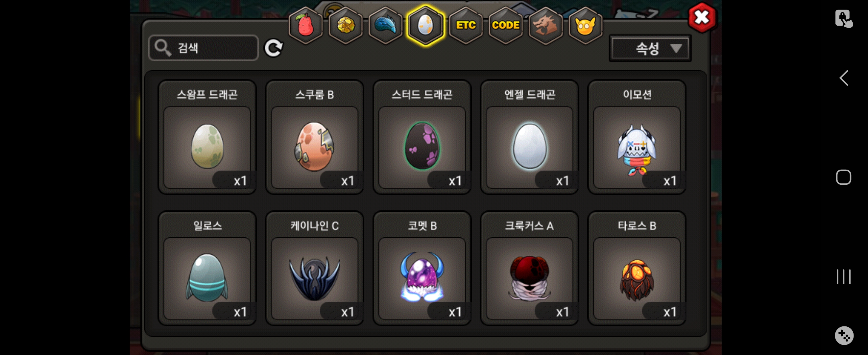The height and width of the screenshot is (355, 868).
Task: Tap the game controller icon in sidebar
Action: 844,335
